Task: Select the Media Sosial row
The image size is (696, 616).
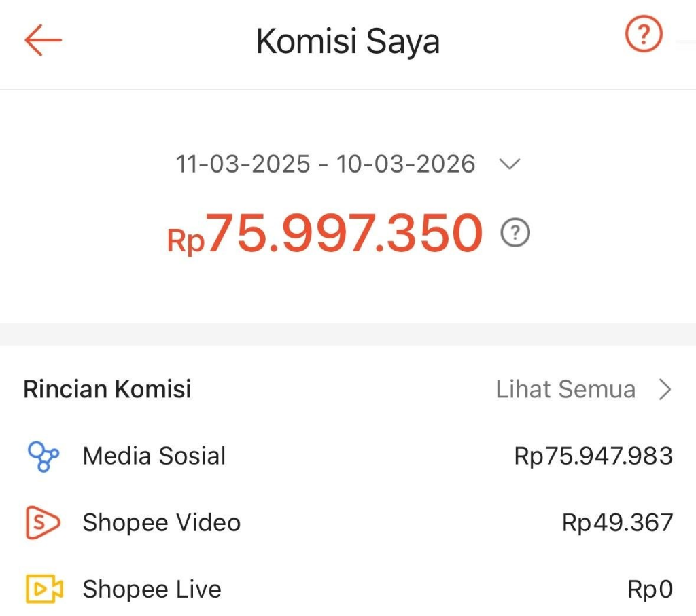Action: click(x=154, y=456)
